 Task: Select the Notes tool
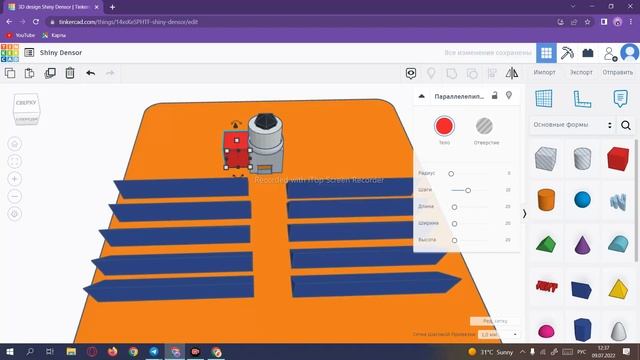pyautogui.click(x=620, y=99)
